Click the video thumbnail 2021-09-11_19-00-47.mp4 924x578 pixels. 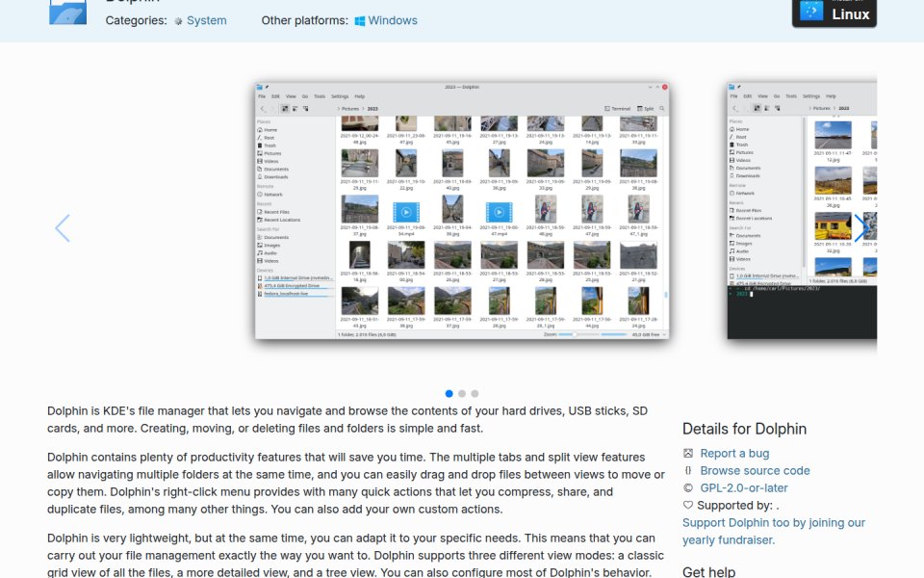coord(500,212)
